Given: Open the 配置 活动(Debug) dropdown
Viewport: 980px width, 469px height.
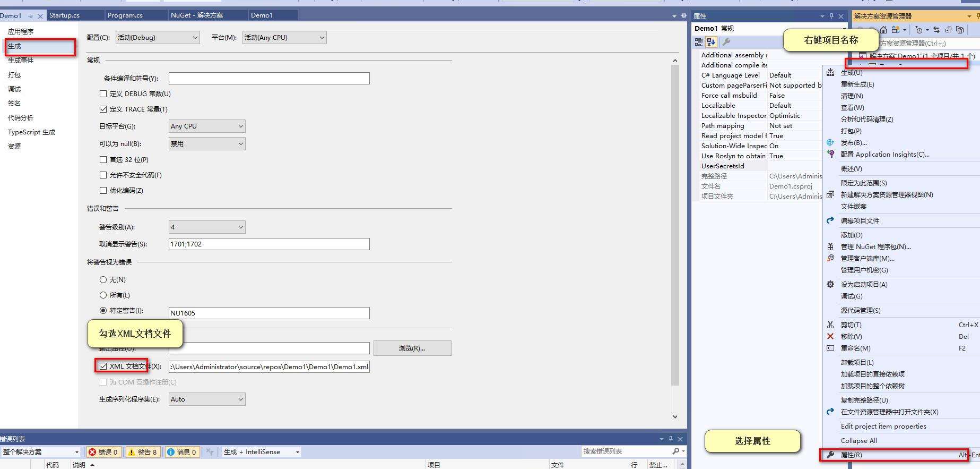Looking at the screenshot, I should 158,38.
